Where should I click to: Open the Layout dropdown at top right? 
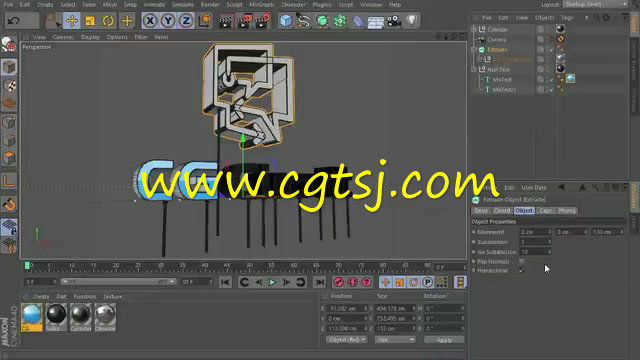click(595, 4)
